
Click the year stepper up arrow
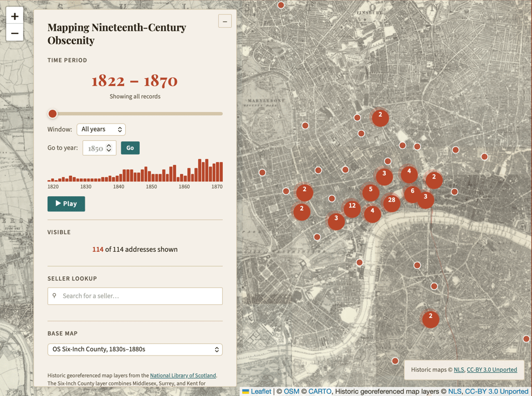tap(109, 145)
